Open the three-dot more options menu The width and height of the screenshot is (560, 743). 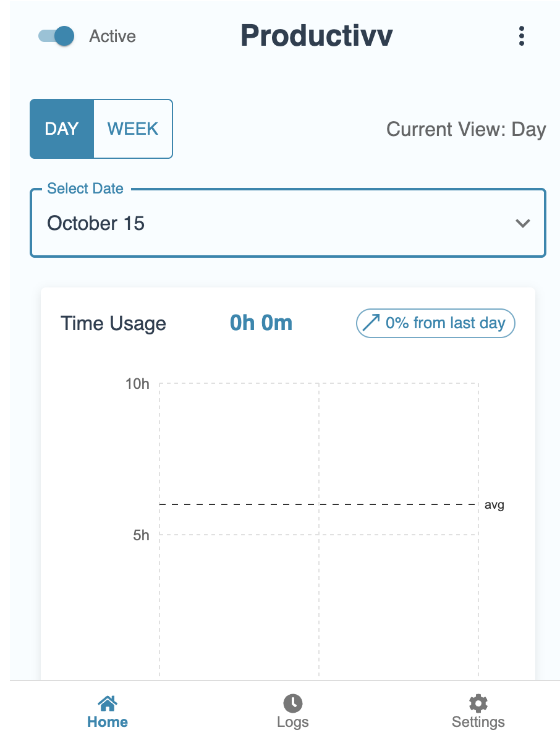(522, 36)
